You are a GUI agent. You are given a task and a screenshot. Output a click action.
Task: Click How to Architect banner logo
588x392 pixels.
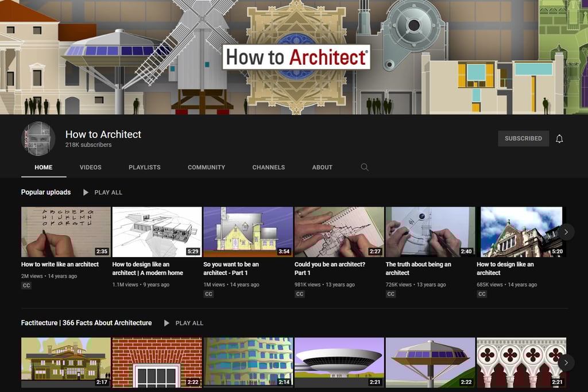296,57
